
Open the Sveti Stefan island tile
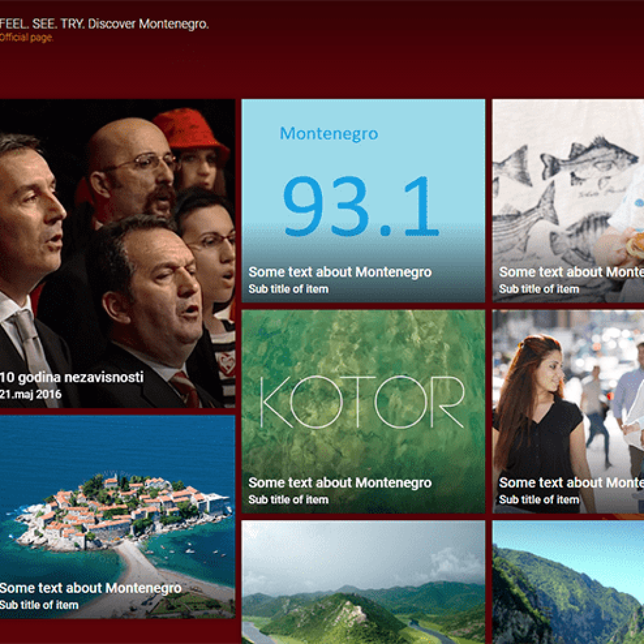click(x=118, y=517)
